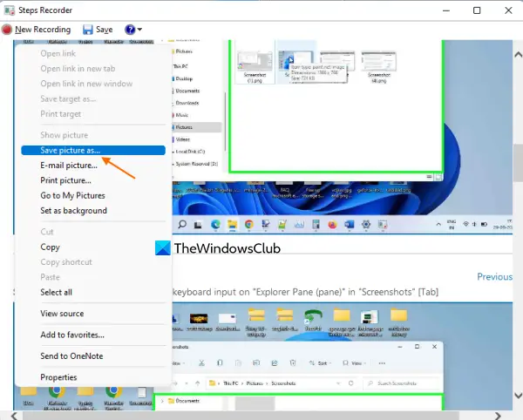Image resolution: width=523 pixels, height=420 pixels.
Task: Click greyed 'Copy shortcut' menu entry
Action: [66, 262]
